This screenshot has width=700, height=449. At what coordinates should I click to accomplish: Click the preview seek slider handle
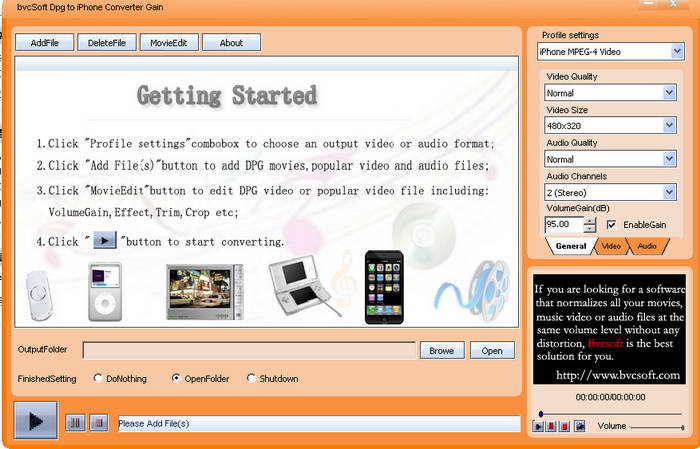point(541,414)
